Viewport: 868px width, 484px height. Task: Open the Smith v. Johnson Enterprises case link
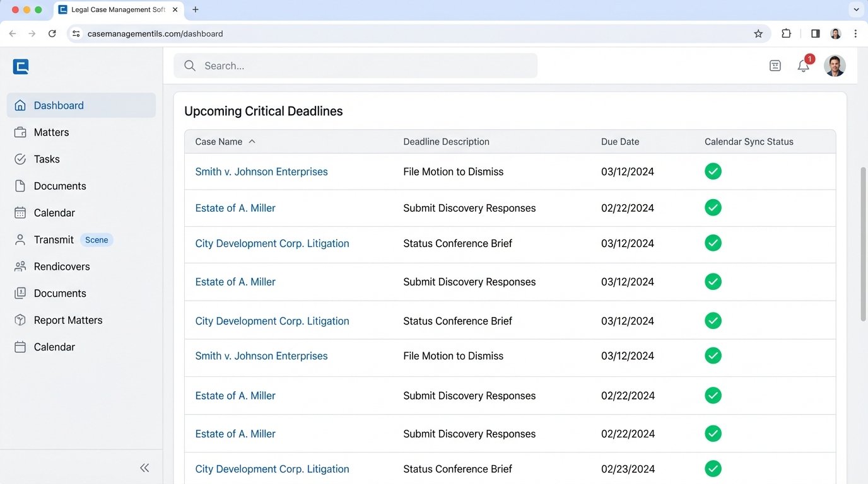261,171
